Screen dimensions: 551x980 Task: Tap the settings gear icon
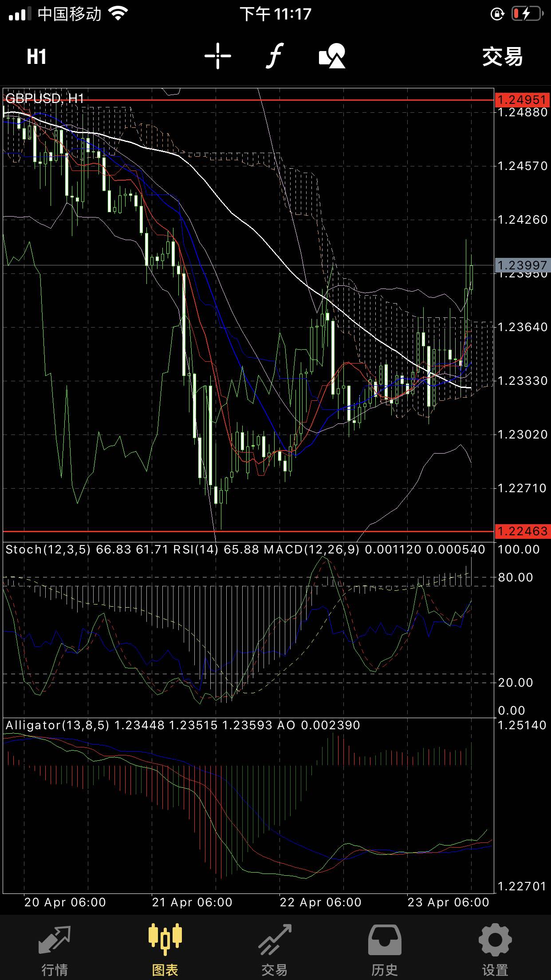[x=495, y=940]
